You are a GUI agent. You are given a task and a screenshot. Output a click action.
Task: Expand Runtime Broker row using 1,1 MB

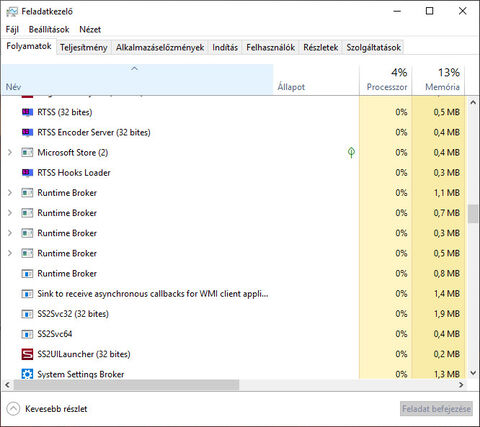coord(10,193)
